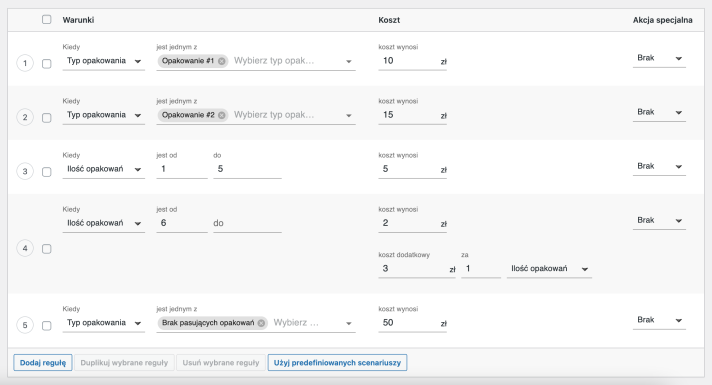
Task: Open the Akcja specjalna Brak dropdown for rule 3
Action: (x=659, y=167)
